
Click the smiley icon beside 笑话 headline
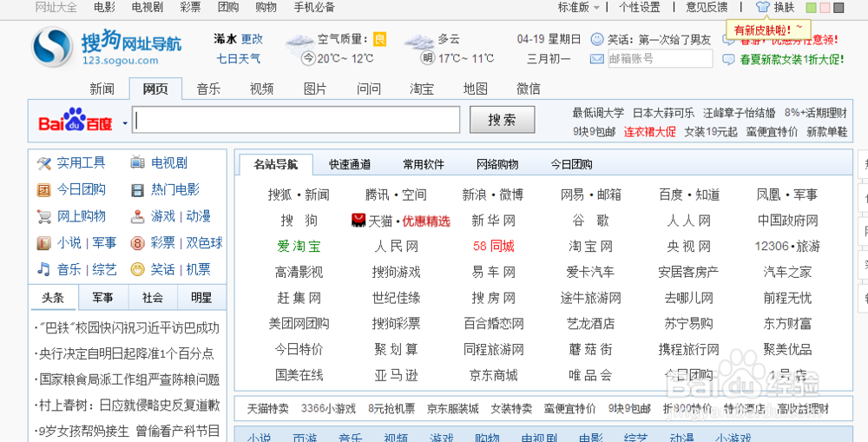pyautogui.click(x=597, y=39)
